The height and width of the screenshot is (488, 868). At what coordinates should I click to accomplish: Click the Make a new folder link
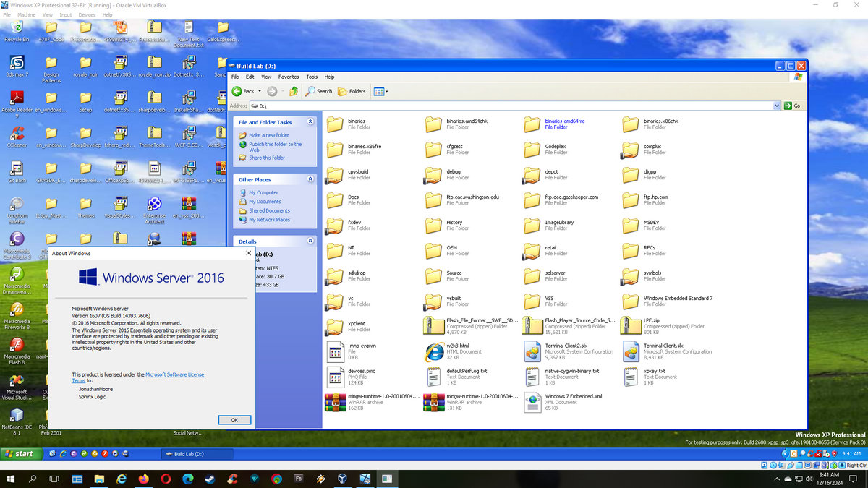(x=268, y=135)
